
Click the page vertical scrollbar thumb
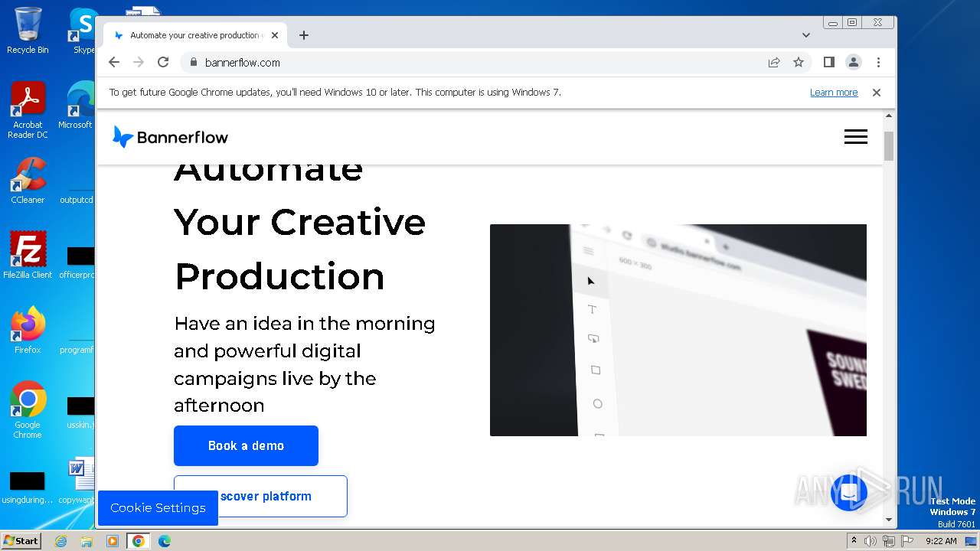[889, 145]
